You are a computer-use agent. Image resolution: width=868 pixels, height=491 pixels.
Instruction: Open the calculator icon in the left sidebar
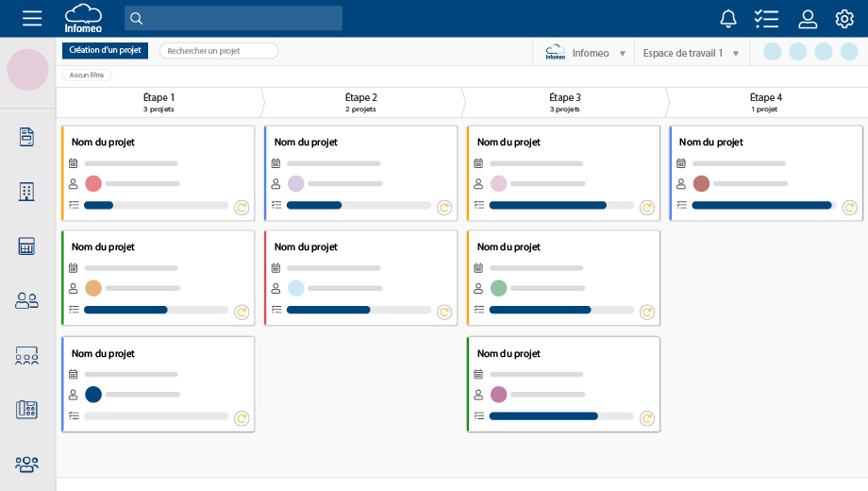pos(27,246)
